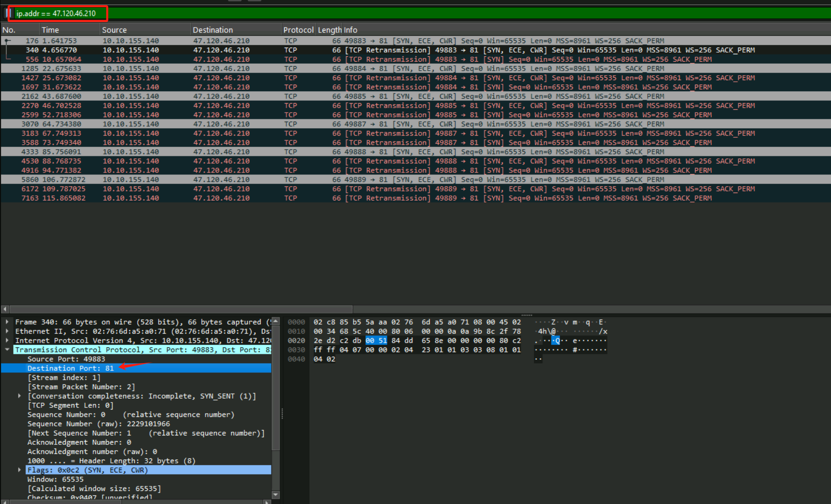The width and height of the screenshot is (831, 504).
Task: Click the Destination column header
Action: [212, 30]
